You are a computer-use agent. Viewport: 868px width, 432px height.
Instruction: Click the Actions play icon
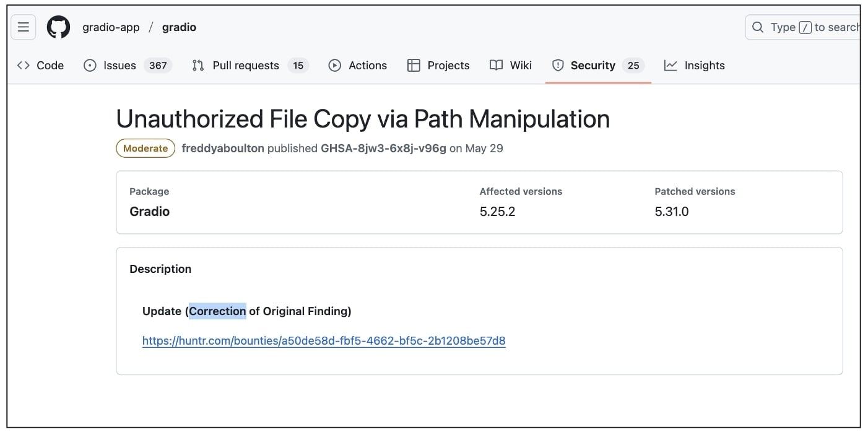[x=335, y=66]
